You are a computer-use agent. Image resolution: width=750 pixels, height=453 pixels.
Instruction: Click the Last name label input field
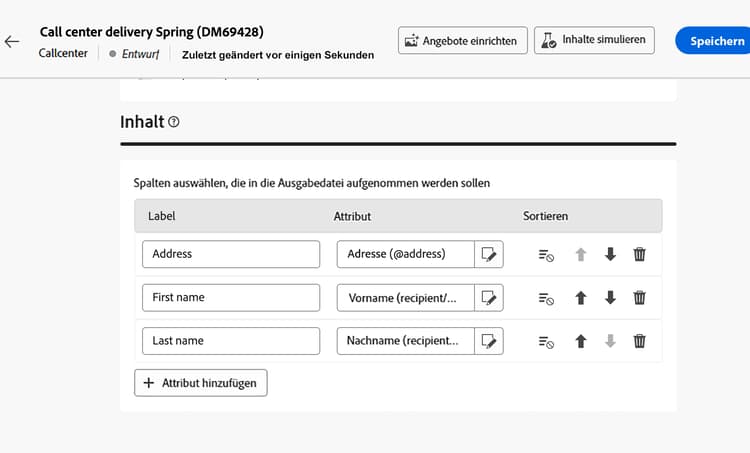(x=231, y=341)
